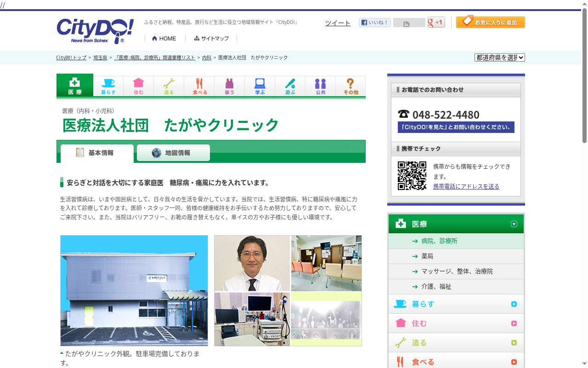Click the QR code image
Image resolution: width=588 pixels, height=368 pixels.
[x=412, y=176]
